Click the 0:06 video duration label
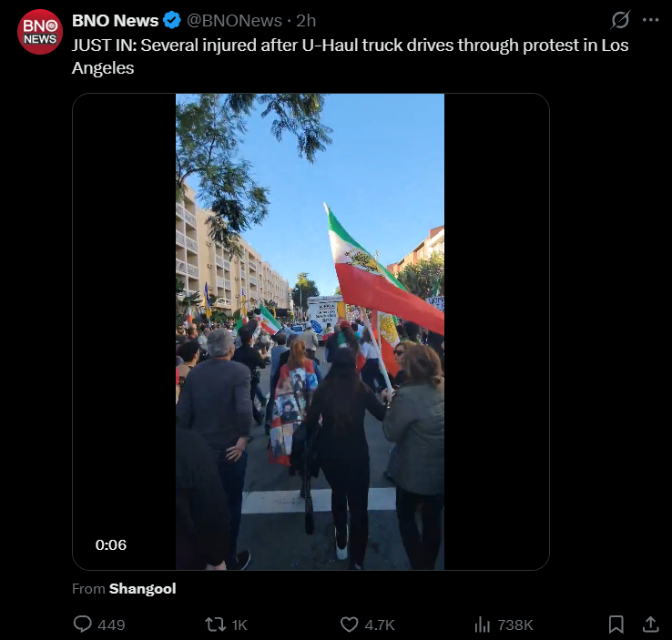 click(111, 545)
